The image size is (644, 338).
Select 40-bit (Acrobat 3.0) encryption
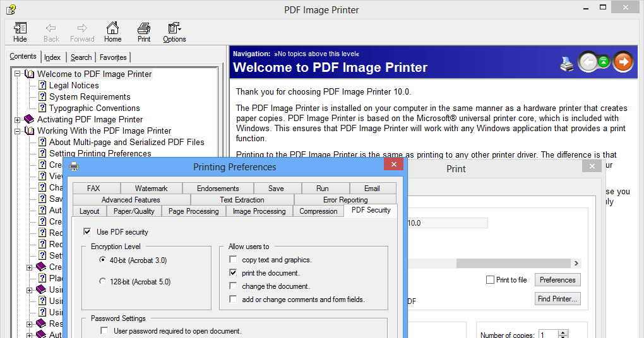[x=103, y=260]
